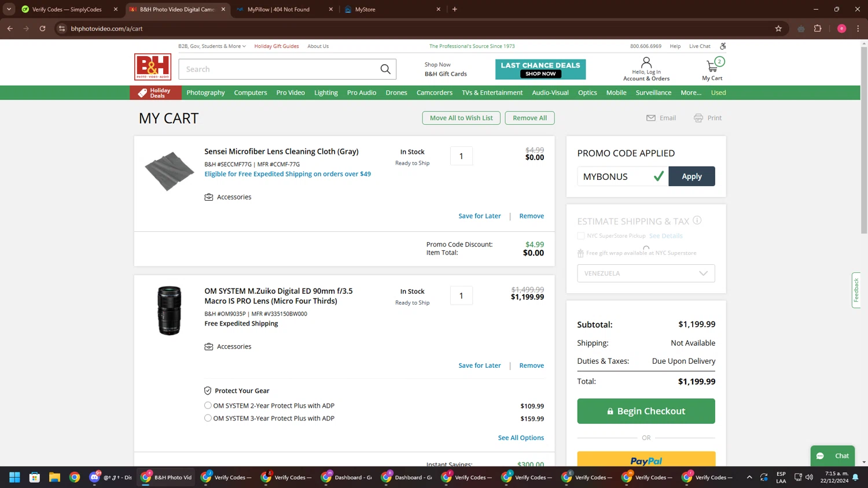868x488 pixels.
Task: Click the Remove All button
Action: [529, 118]
